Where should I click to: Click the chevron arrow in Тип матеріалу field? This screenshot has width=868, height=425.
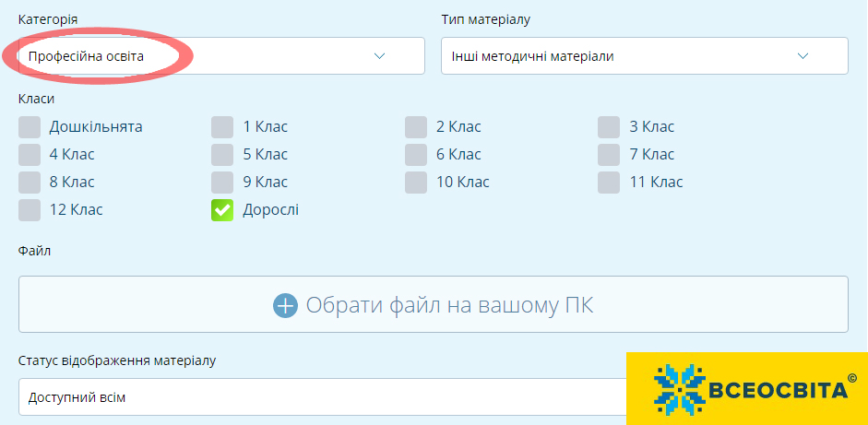pyautogui.click(x=803, y=56)
